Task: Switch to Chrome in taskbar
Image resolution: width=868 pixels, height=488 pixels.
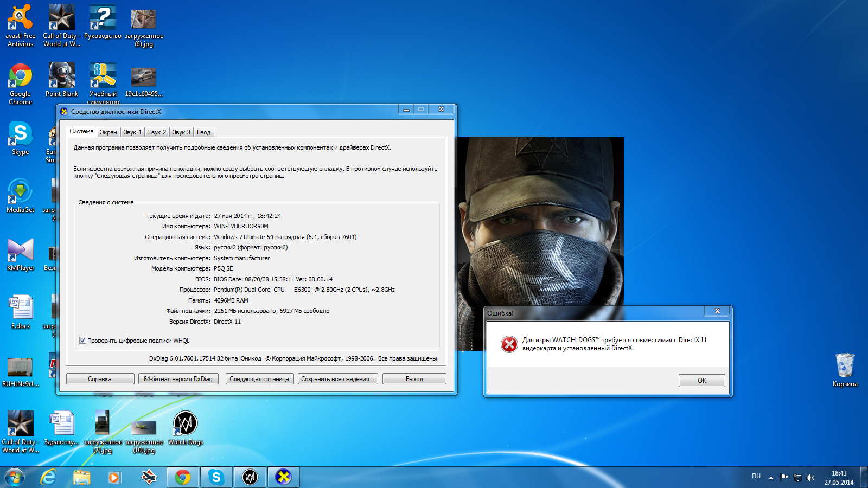Action: click(183, 477)
